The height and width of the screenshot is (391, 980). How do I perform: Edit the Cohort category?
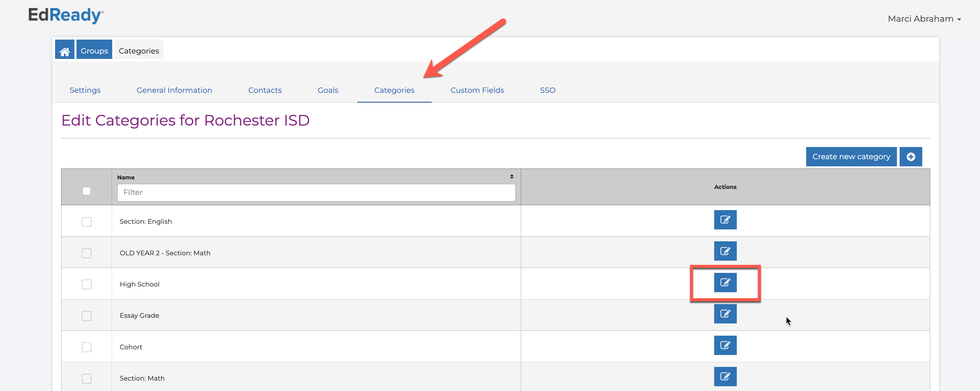coord(725,345)
